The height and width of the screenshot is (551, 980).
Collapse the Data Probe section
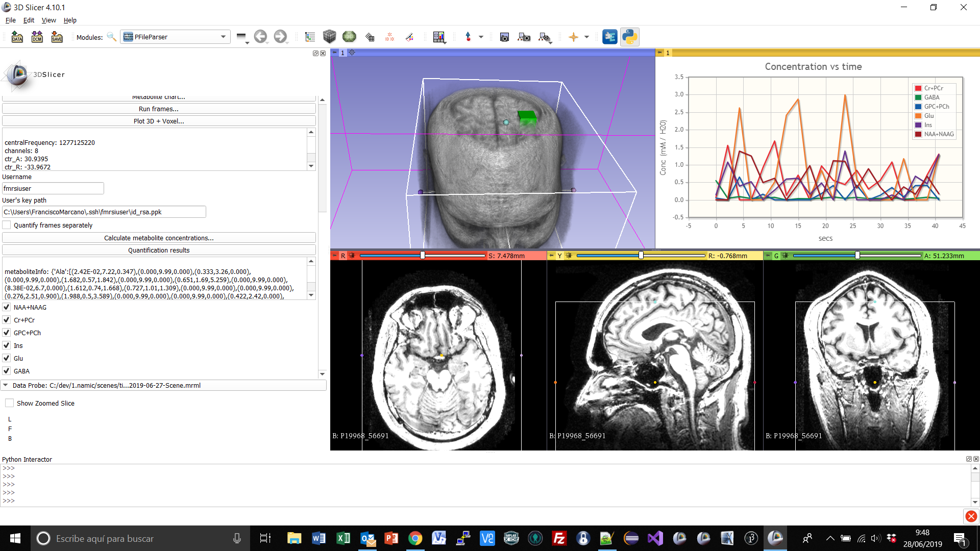6,385
